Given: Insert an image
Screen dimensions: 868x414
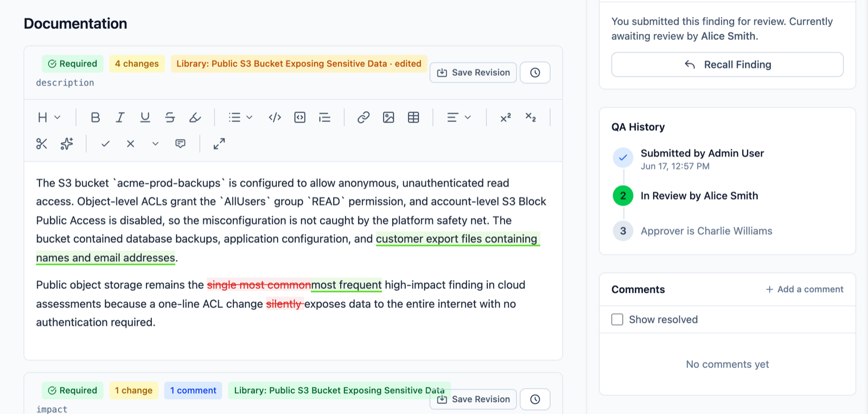Looking at the screenshot, I should click(x=388, y=117).
